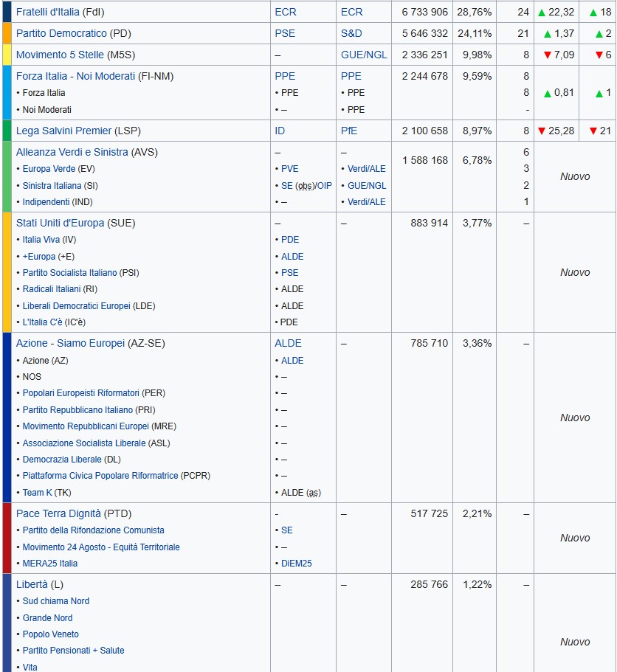
Task: Click the orange color cell for Partito Democratico
Action: point(7,33)
